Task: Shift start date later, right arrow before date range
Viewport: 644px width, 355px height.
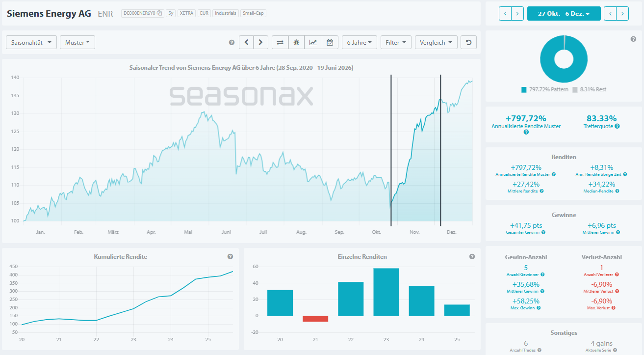Action: point(517,13)
